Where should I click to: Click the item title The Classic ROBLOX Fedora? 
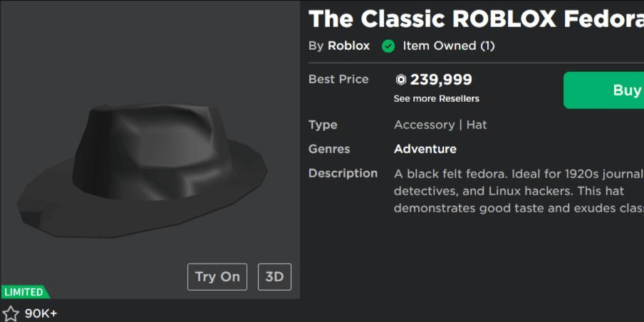tap(476, 19)
